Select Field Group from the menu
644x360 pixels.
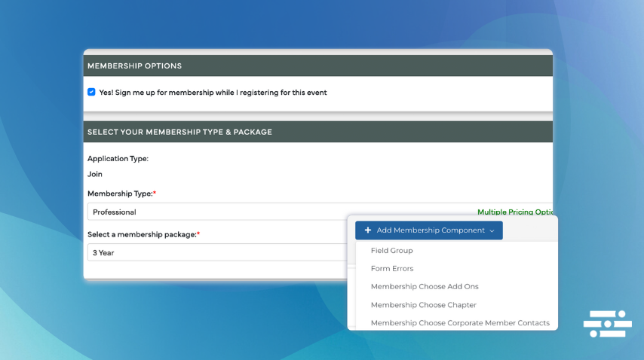(392, 251)
